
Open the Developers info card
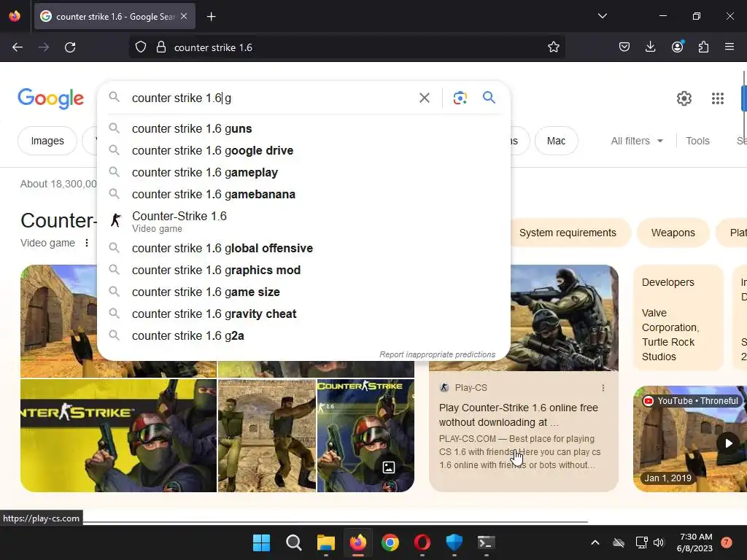[678, 318]
